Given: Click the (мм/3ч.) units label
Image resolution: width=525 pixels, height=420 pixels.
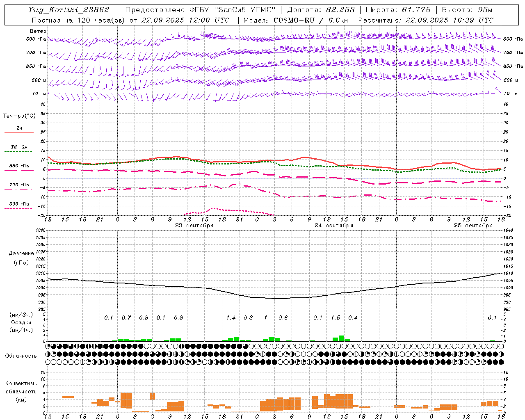Looking at the screenshot, I should click(x=21, y=315).
